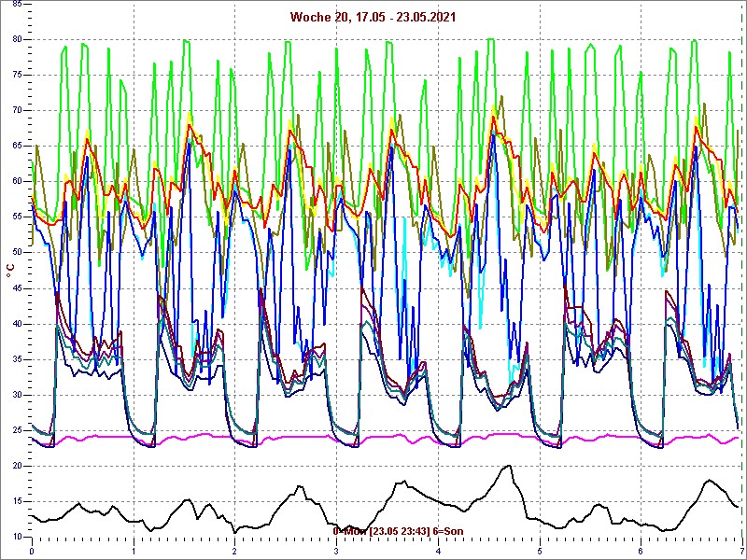This screenshot has width=747, height=560.
Task: Click the '°C' y-axis unit label
Action: click(x=11, y=271)
